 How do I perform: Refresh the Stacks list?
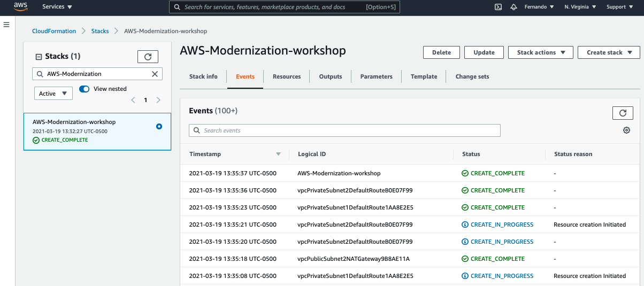148,57
